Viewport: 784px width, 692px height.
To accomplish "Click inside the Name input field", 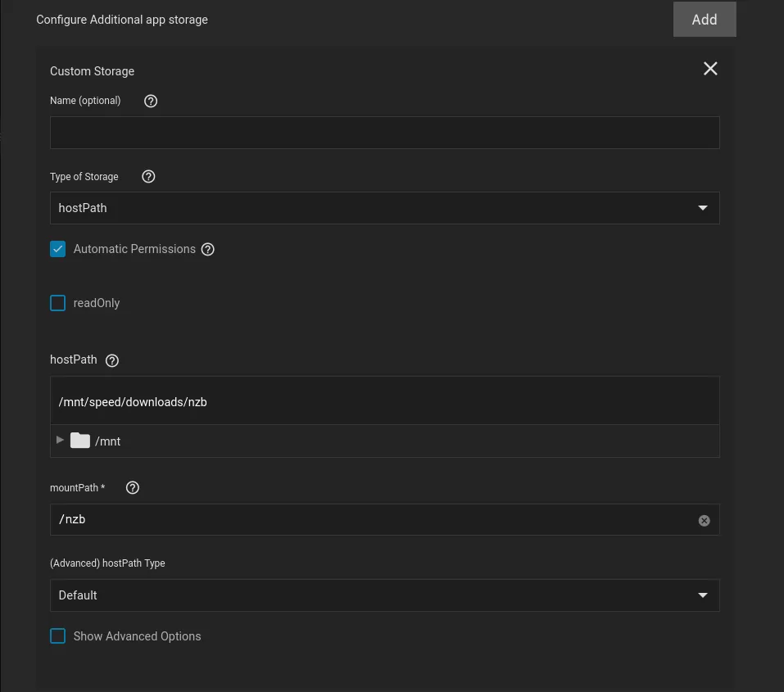I will point(384,132).
